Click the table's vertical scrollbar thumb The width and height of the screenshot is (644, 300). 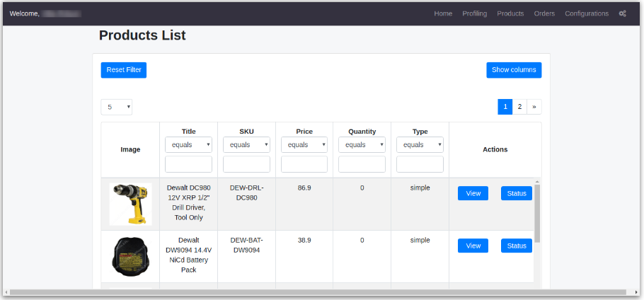[x=537, y=213]
